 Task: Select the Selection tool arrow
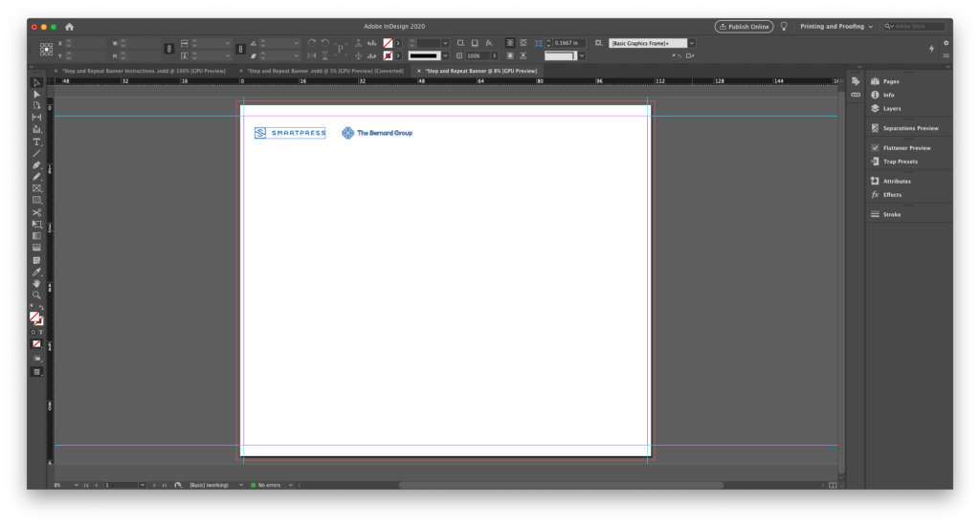tap(36, 82)
